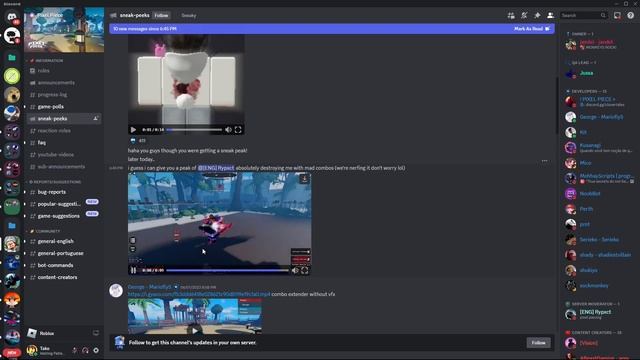This screenshot has height=360, width=640.
Task: Toggle microphone mute in user panel
Action: (x=75, y=350)
